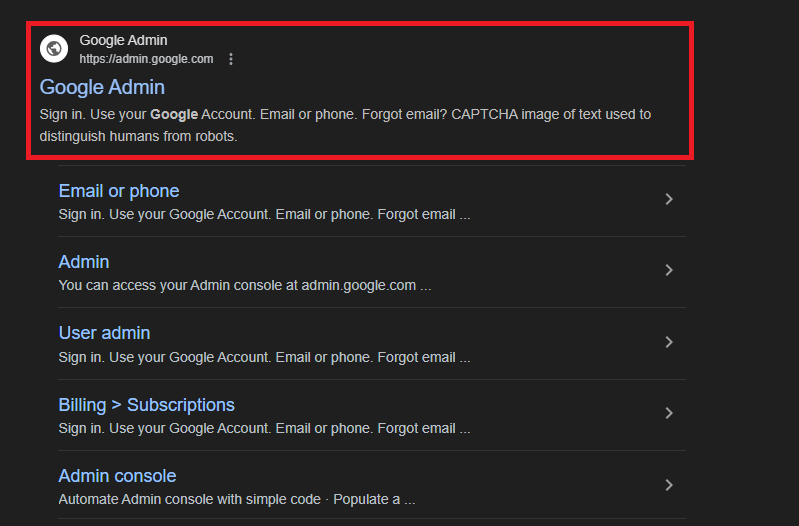Screen dimensions: 799x526
Task: Click the chevron arrow on the Admin row
Action: click(x=669, y=270)
